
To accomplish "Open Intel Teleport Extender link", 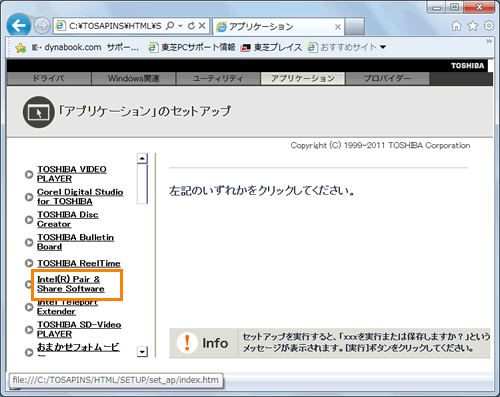I will coord(67,307).
